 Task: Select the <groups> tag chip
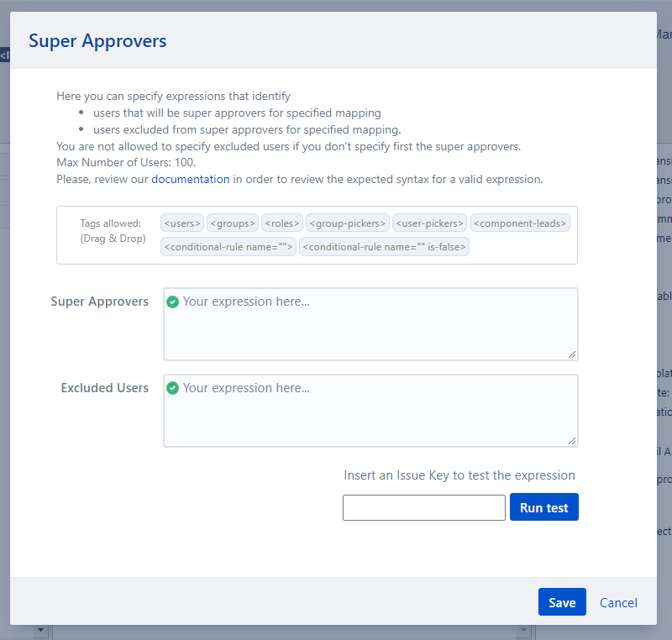tap(233, 223)
